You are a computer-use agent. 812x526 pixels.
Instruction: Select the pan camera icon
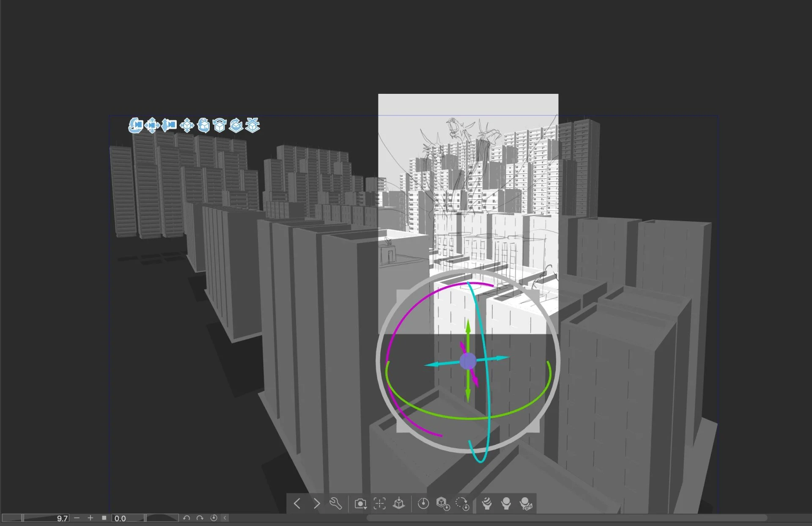pos(152,125)
